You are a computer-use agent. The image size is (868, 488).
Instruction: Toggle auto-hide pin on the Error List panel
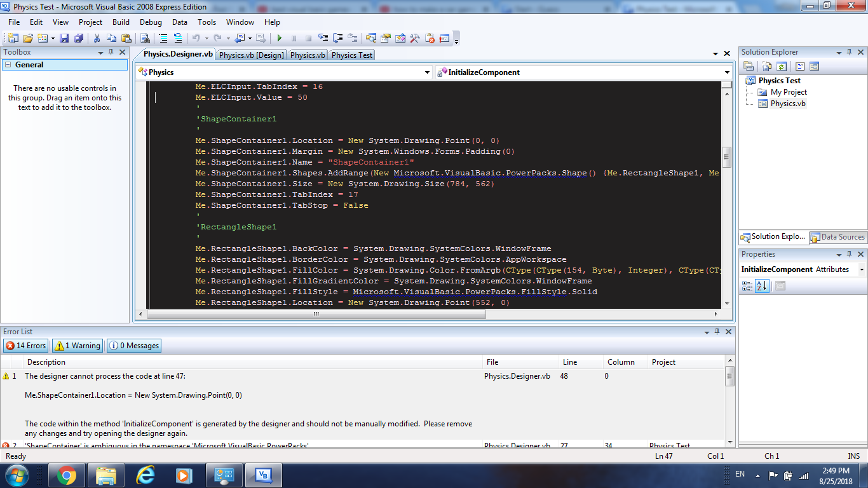tap(717, 332)
